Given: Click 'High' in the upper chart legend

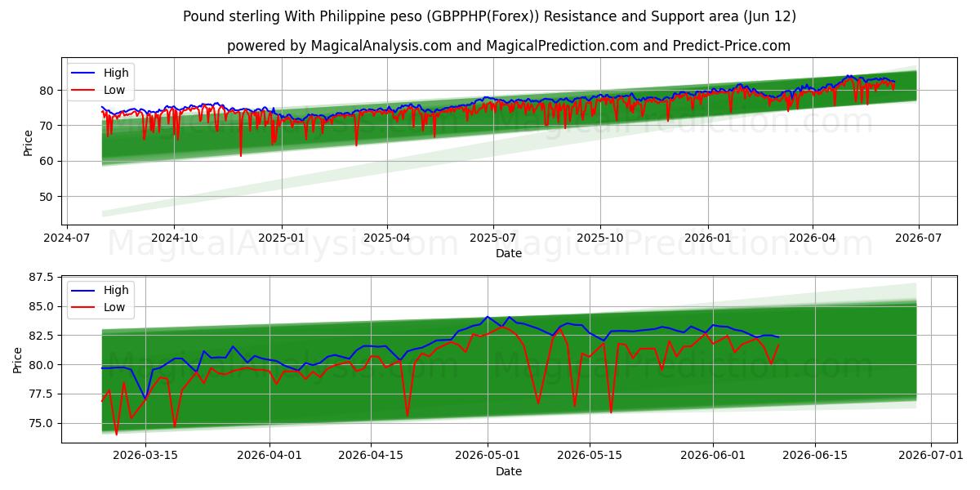Looking at the screenshot, I should click(116, 73).
